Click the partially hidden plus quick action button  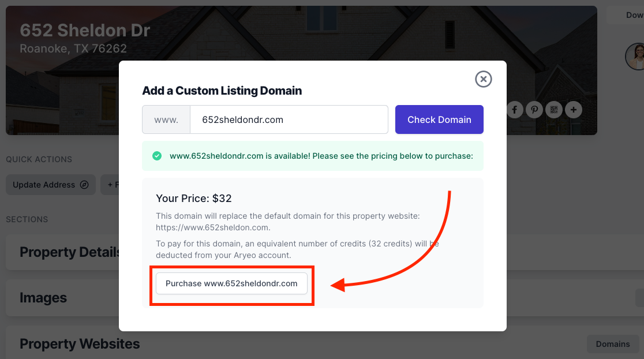(110, 185)
